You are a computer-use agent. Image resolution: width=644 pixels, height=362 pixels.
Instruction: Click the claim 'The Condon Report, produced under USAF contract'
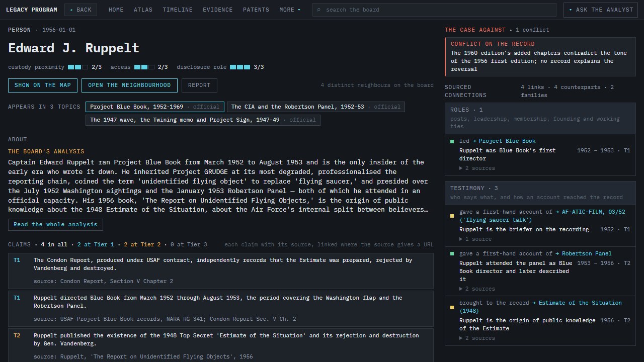(221, 271)
